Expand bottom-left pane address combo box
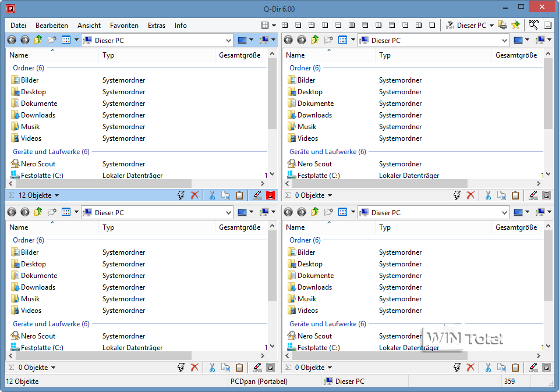 (x=228, y=213)
